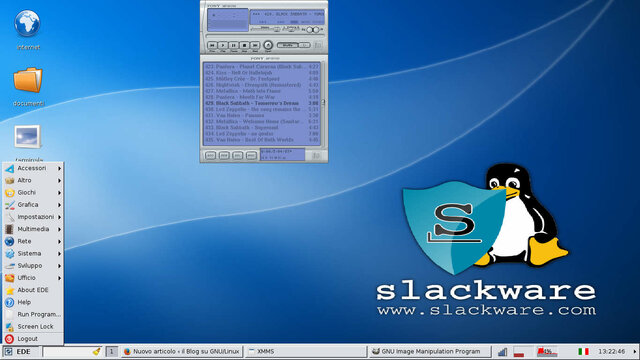This screenshot has height=360, width=640.
Task: Select track 431 Van Halen Panama
Action: pos(262,115)
